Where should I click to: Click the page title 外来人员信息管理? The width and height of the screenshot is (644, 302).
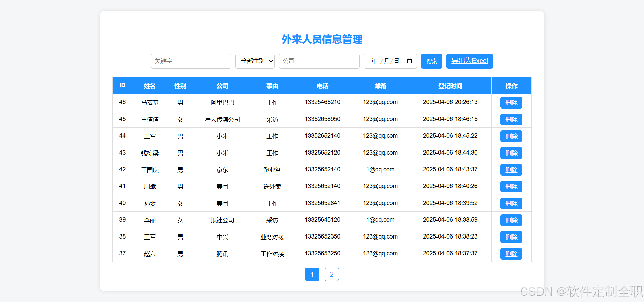point(322,39)
